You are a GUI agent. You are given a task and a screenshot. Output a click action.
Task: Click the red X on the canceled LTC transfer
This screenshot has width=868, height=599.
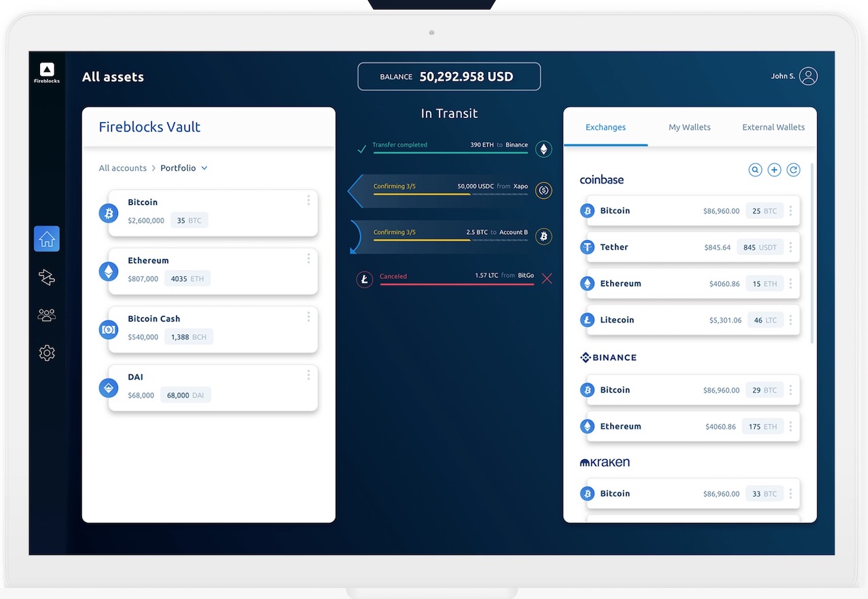tap(547, 278)
